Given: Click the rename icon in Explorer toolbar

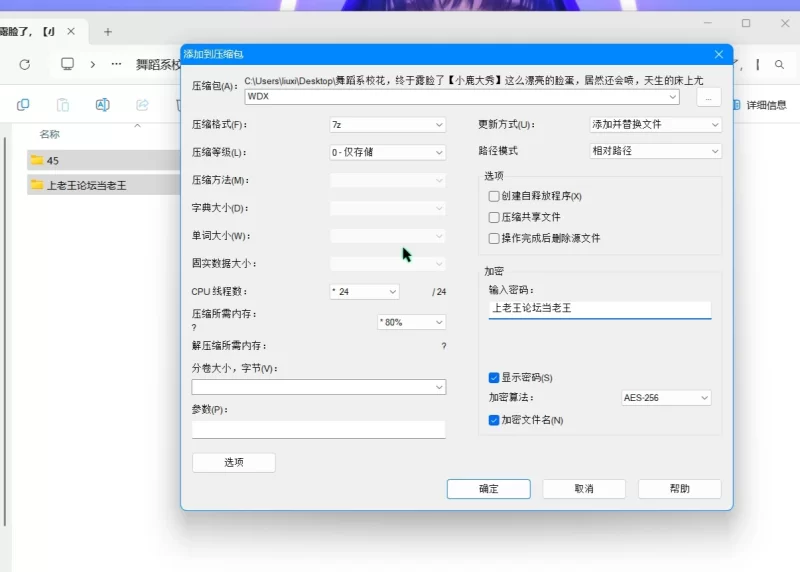Looking at the screenshot, I should click(x=102, y=105).
